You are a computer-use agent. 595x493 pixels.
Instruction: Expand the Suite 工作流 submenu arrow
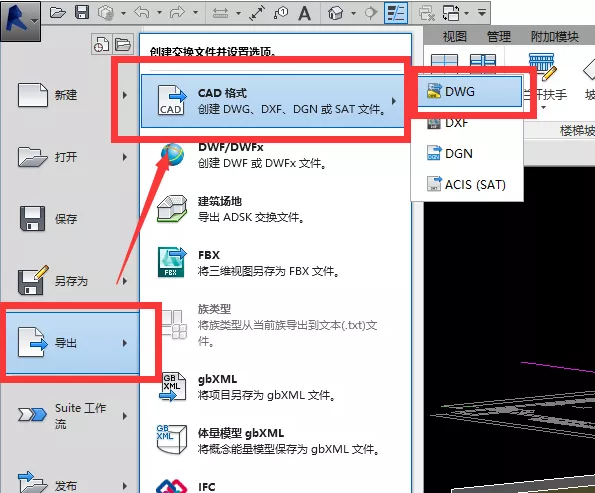click(124, 416)
